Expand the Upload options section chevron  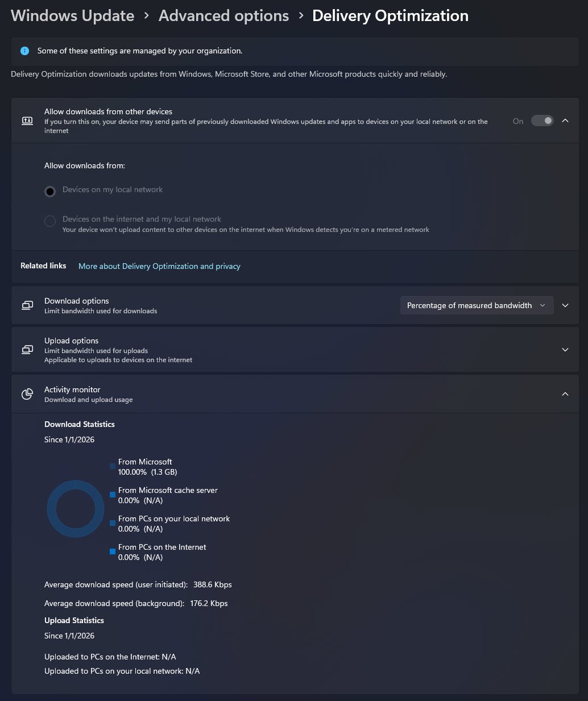coord(565,350)
